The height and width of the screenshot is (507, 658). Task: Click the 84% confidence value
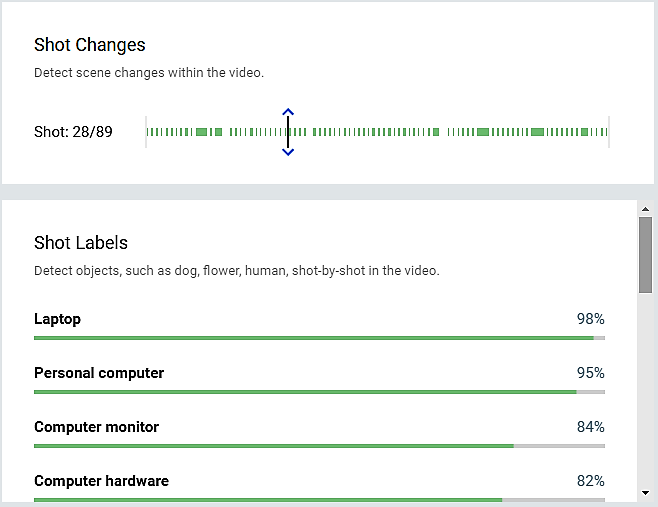coord(590,427)
